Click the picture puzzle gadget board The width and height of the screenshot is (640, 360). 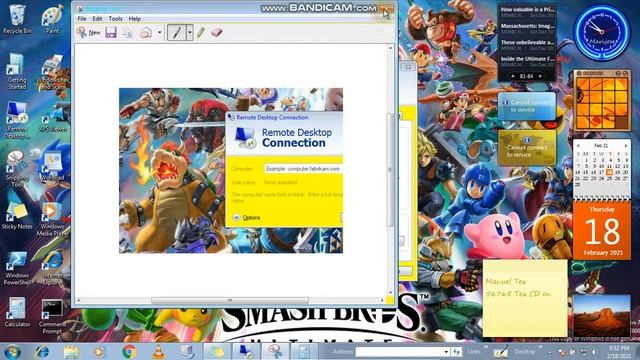602,102
